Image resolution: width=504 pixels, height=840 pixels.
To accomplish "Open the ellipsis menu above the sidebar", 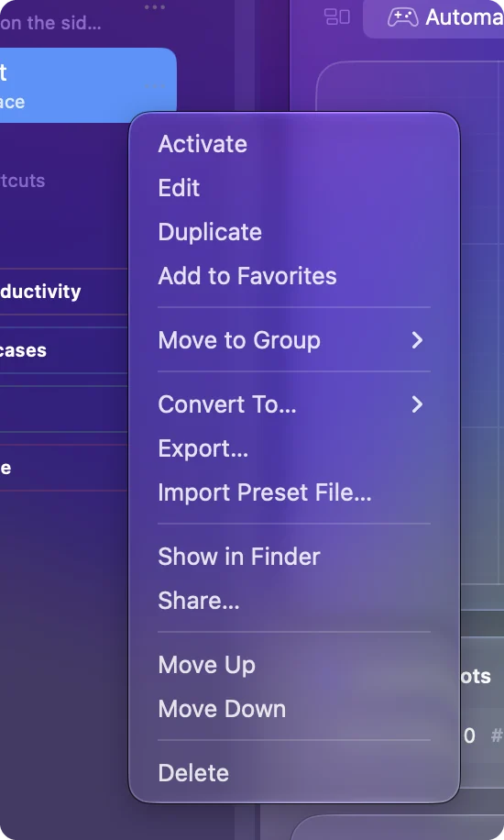I will [154, 7].
